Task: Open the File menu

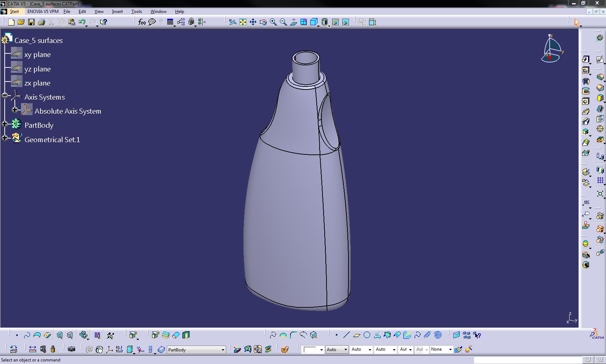Action: coord(67,12)
